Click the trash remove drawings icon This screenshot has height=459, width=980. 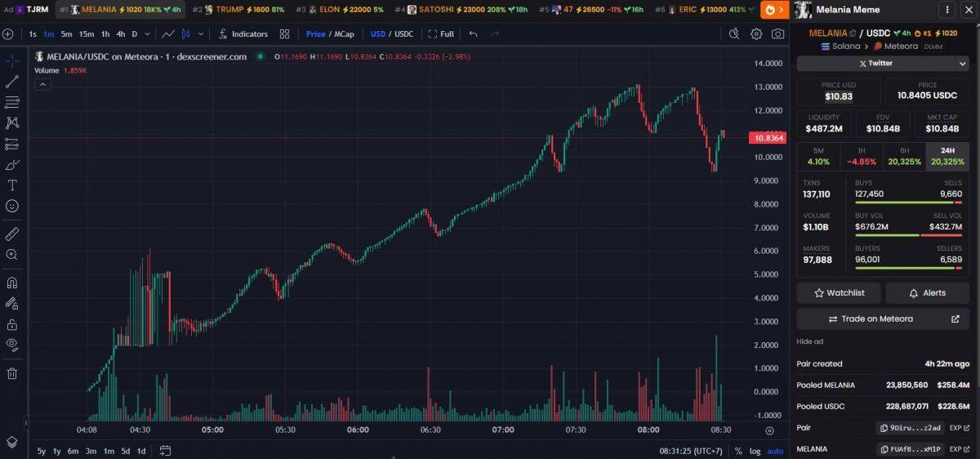point(12,373)
